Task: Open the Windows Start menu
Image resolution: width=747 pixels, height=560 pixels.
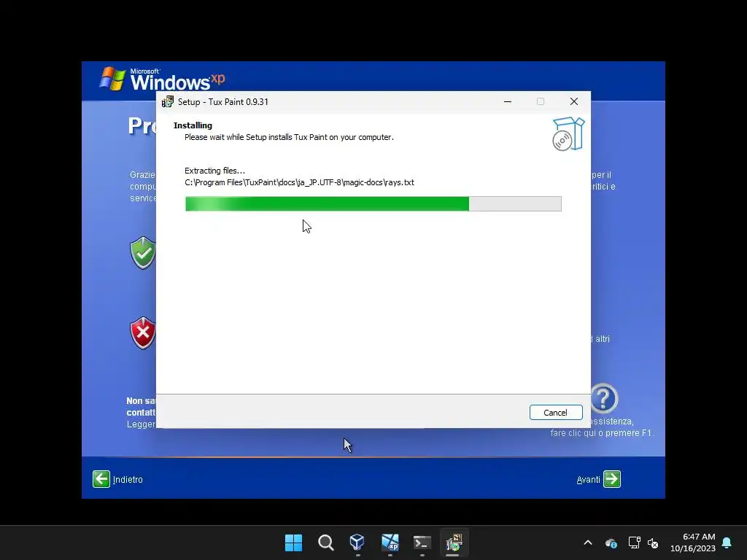Action: 293,542
